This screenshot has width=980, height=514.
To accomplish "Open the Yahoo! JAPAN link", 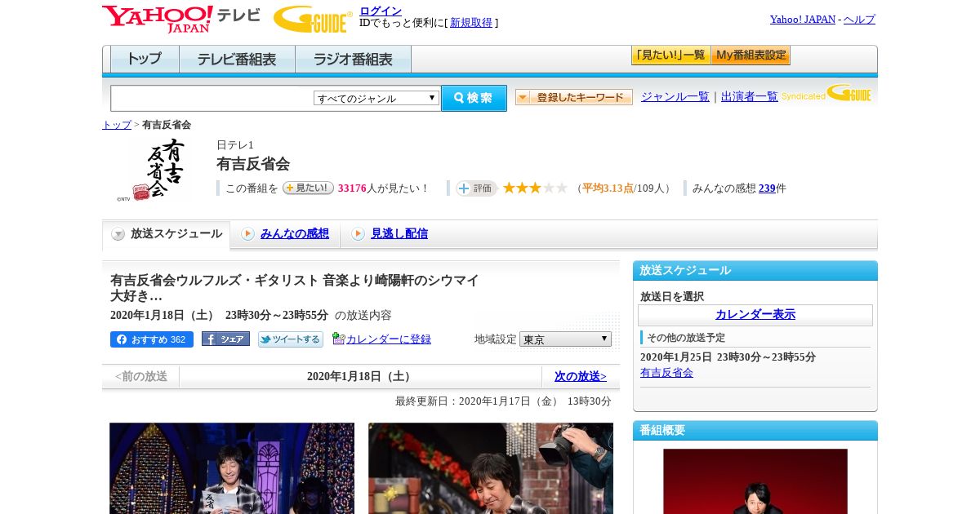I will 803,20.
